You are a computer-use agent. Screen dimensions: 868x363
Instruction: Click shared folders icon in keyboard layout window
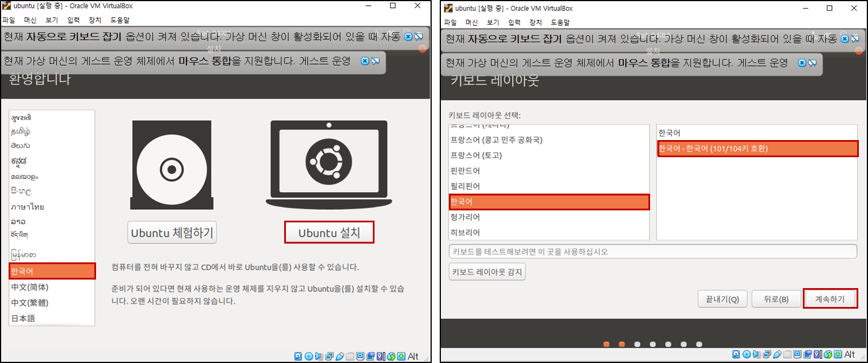787,356
